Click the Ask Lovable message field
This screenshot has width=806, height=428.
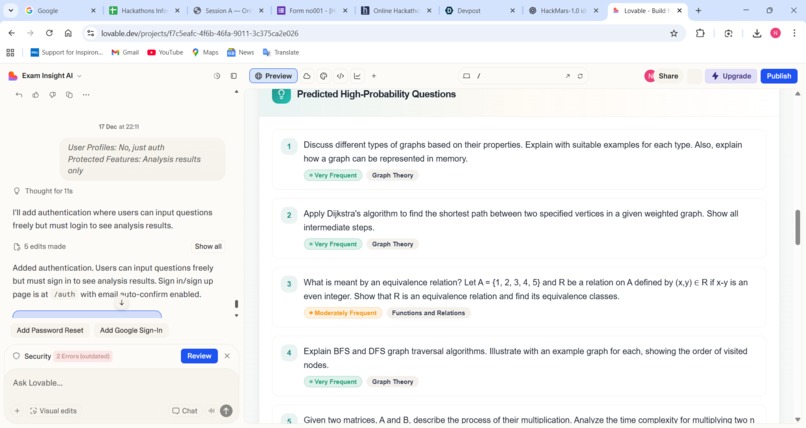pyautogui.click(x=121, y=383)
